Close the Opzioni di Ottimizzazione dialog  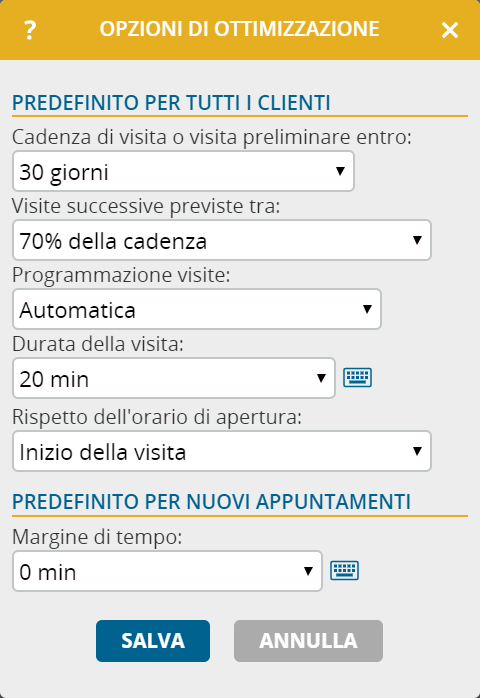tap(450, 30)
